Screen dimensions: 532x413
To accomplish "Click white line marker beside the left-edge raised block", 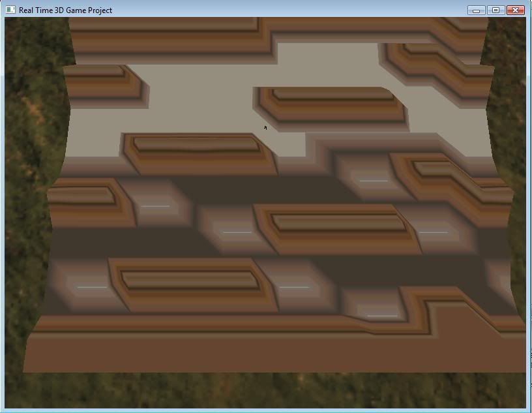I will pos(155,206).
